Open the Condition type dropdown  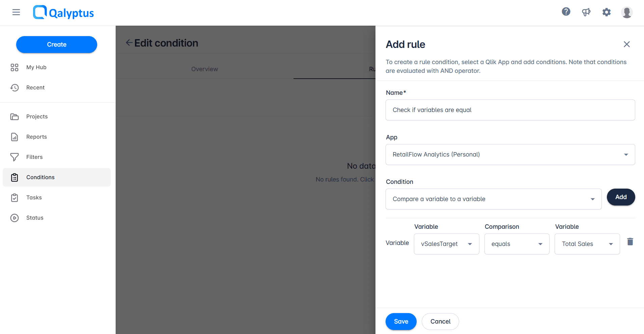click(x=494, y=199)
